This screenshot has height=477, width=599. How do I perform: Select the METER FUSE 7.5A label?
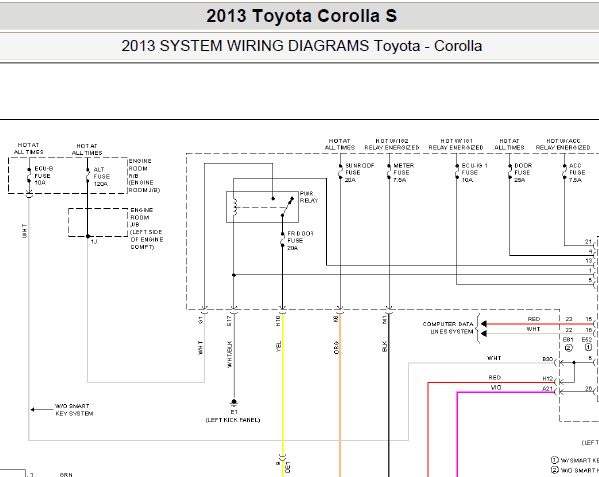point(403,173)
